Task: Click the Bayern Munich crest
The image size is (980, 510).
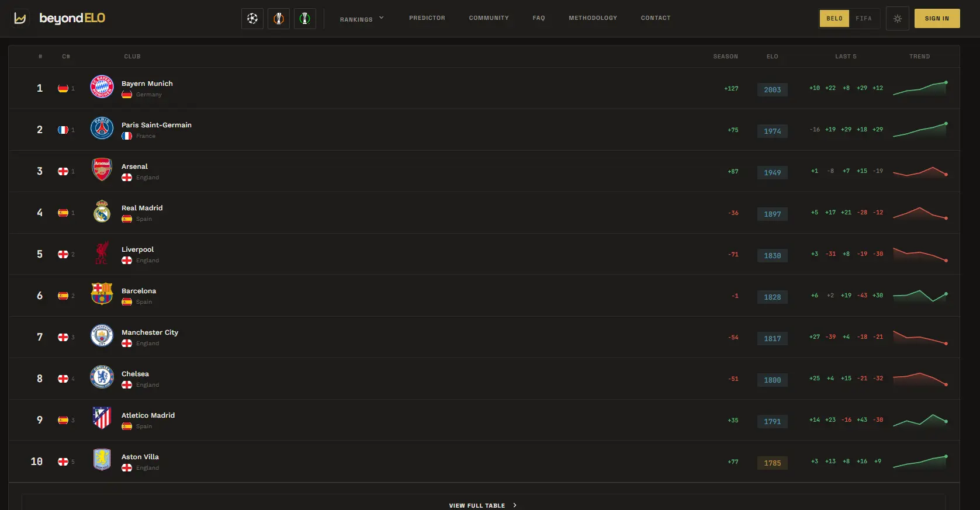Action: [102, 87]
